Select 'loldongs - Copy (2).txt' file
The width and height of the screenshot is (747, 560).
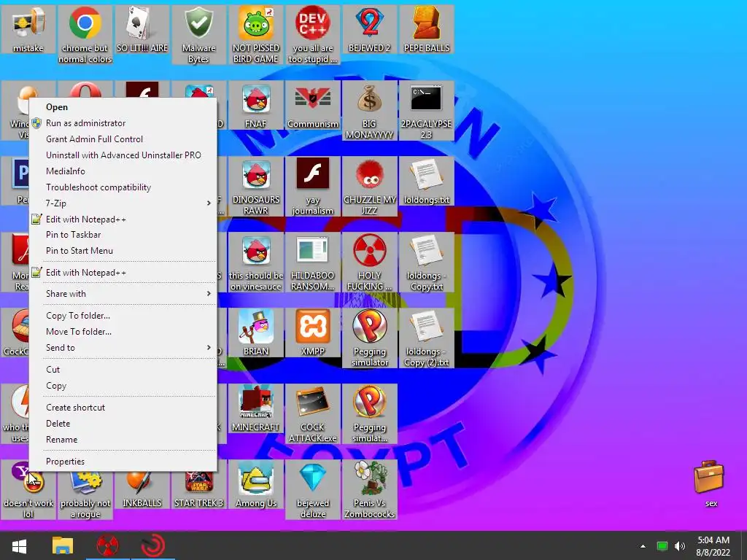tap(426, 338)
